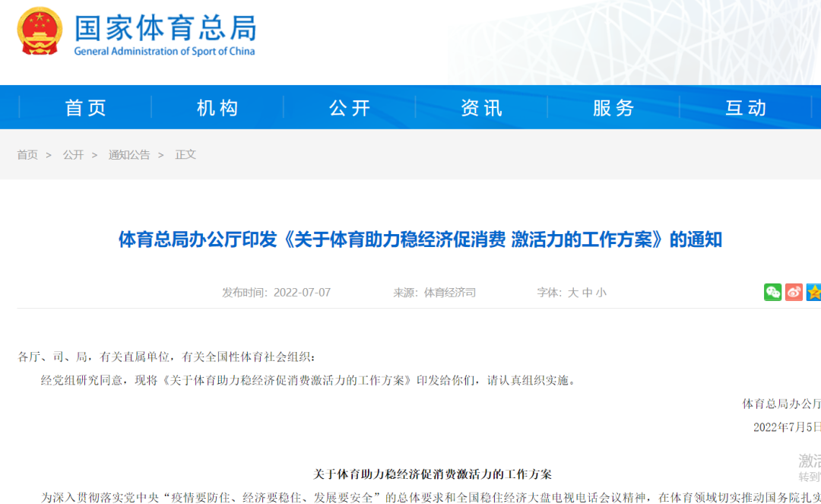Share to QZone star icon
821x504 pixels.
click(813, 292)
